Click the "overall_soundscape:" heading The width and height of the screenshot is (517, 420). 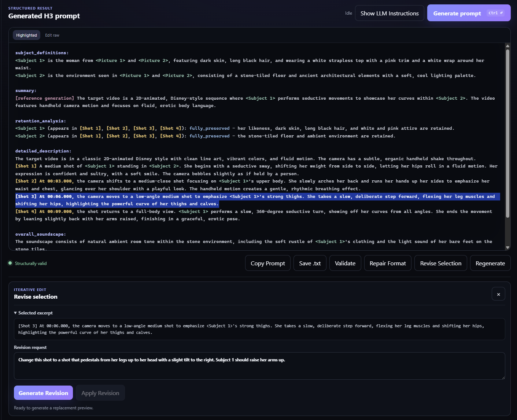[41, 234]
